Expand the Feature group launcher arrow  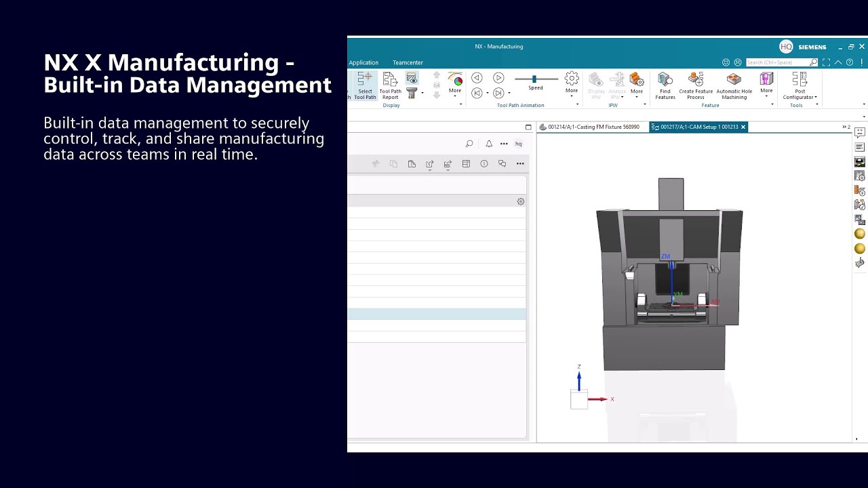(772, 104)
